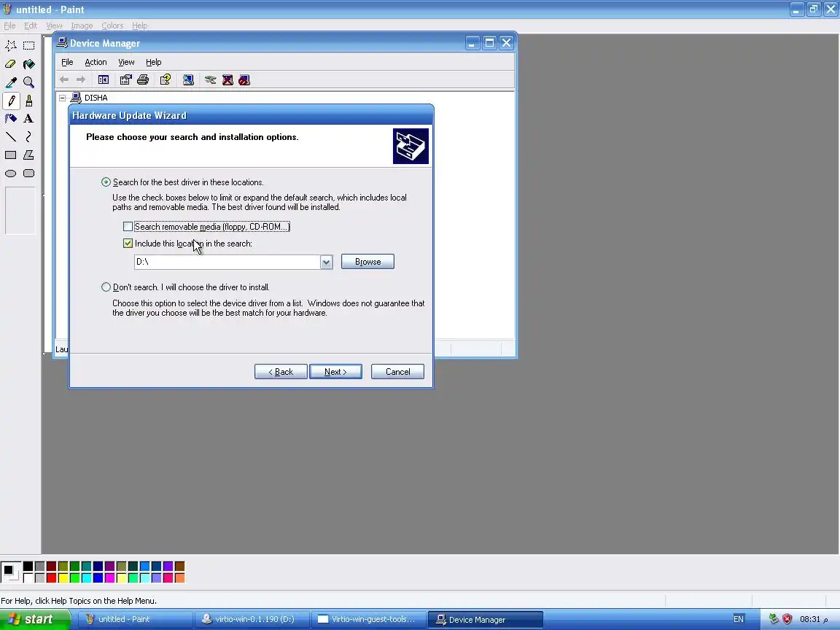The width and height of the screenshot is (840, 630).
Task: Open the Help menu in Device Manager
Action: [x=154, y=62]
